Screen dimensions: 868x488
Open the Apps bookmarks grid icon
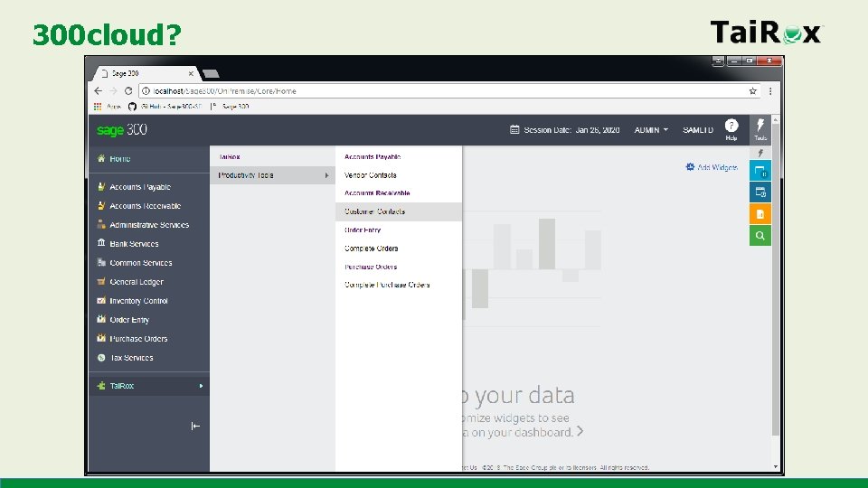pyautogui.click(x=98, y=107)
